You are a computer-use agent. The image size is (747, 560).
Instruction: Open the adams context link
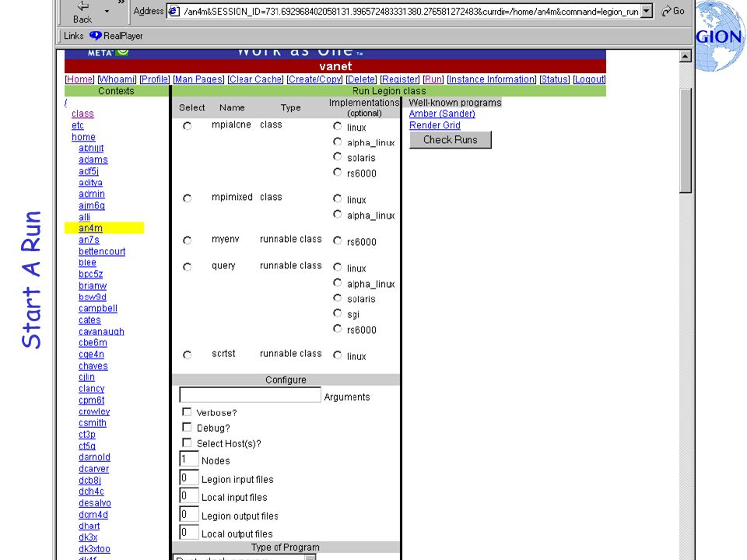[x=93, y=160]
